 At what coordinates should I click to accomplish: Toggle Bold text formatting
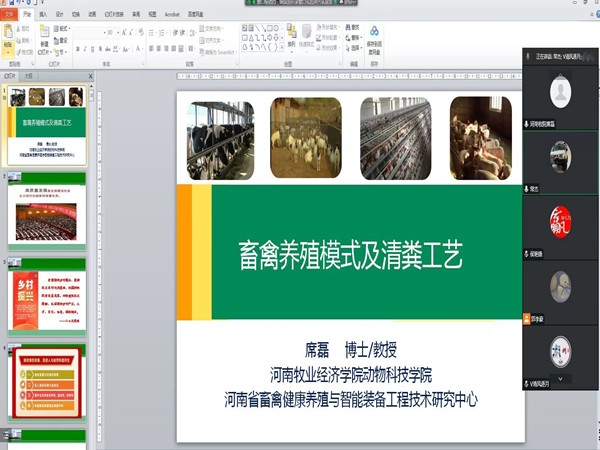pos(78,48)
